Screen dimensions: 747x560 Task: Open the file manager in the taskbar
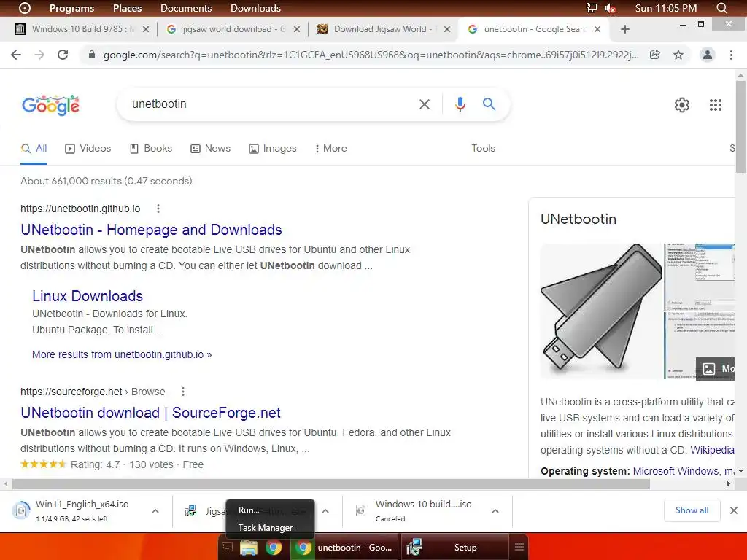[x=249, y=548]
